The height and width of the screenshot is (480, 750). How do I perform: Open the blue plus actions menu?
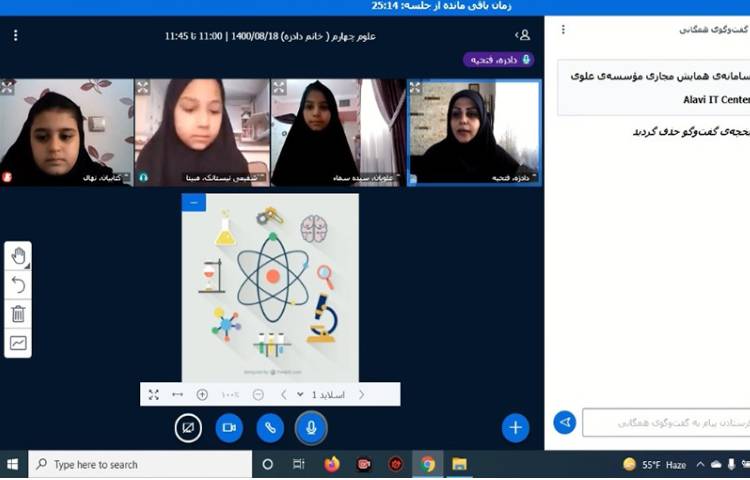pos(515,428)
